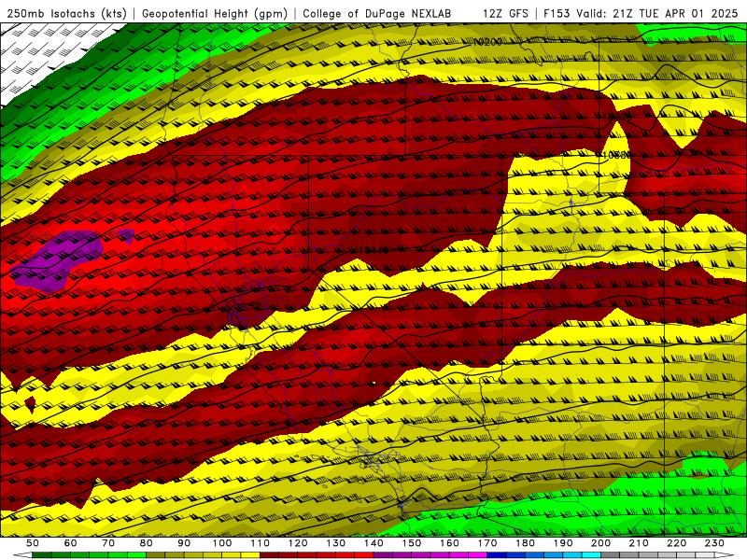Select the dark red swatch just after 110
This screenshot has height=560, width=747.
point(270,555)
